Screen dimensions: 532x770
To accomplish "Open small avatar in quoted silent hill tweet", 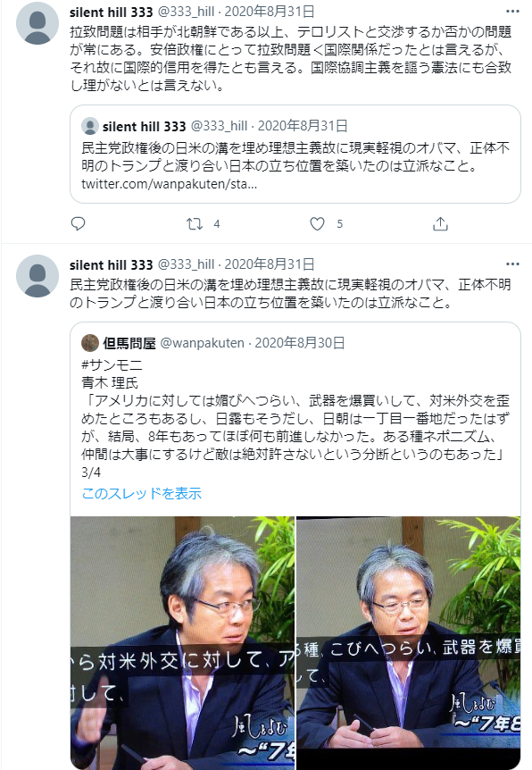I will point(90,126).
